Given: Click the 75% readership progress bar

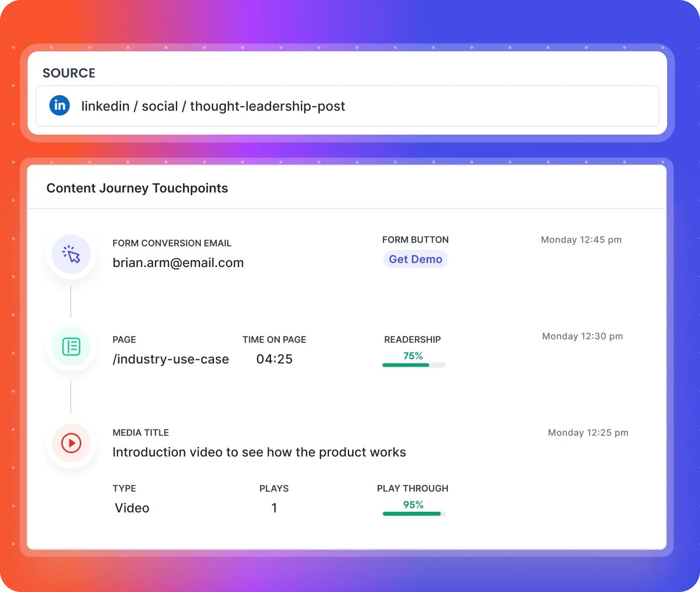Looking at the screenshot, I should [414, 365].
